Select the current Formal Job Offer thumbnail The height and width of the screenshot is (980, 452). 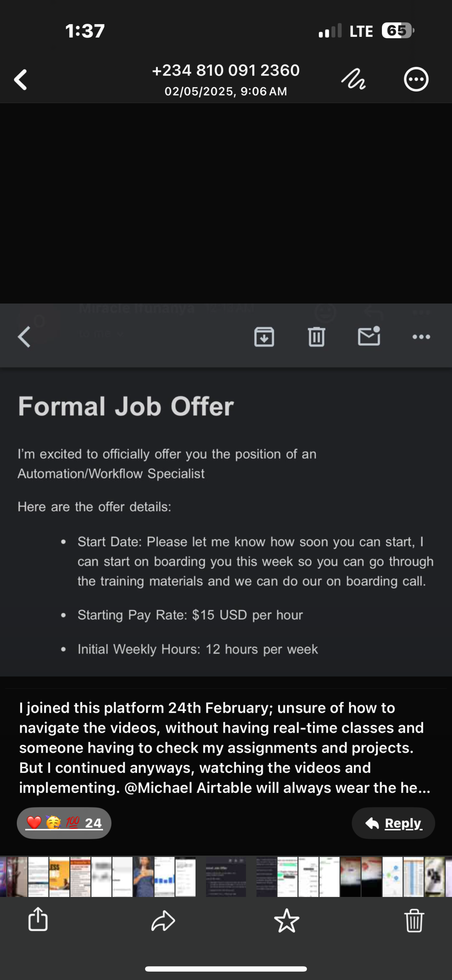tap(226, 877)
